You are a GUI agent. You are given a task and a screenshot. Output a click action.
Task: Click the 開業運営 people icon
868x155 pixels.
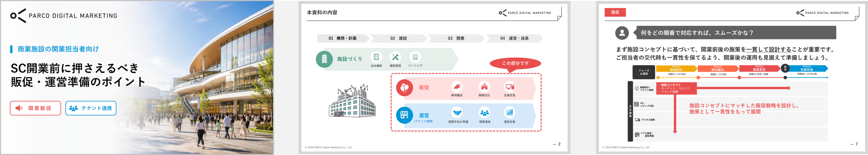(485, 112)
